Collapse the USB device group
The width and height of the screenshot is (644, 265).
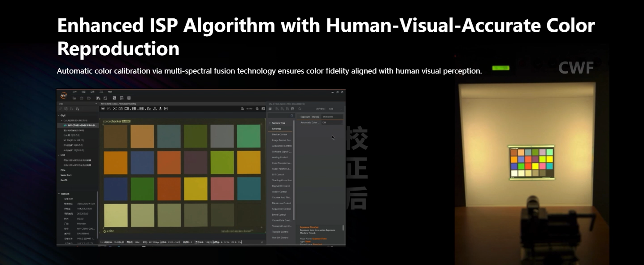click(58, 155)
